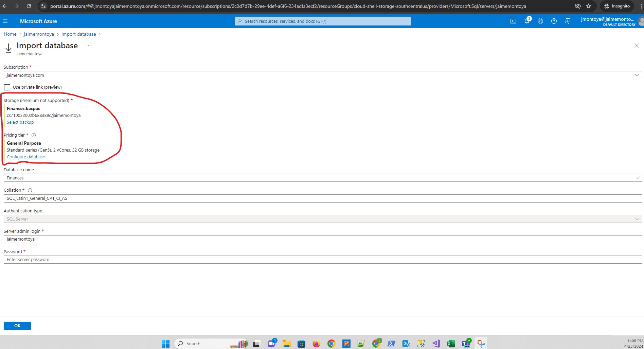Click the Password input field
Screen dimensions: 644x349
click(323, 259)
